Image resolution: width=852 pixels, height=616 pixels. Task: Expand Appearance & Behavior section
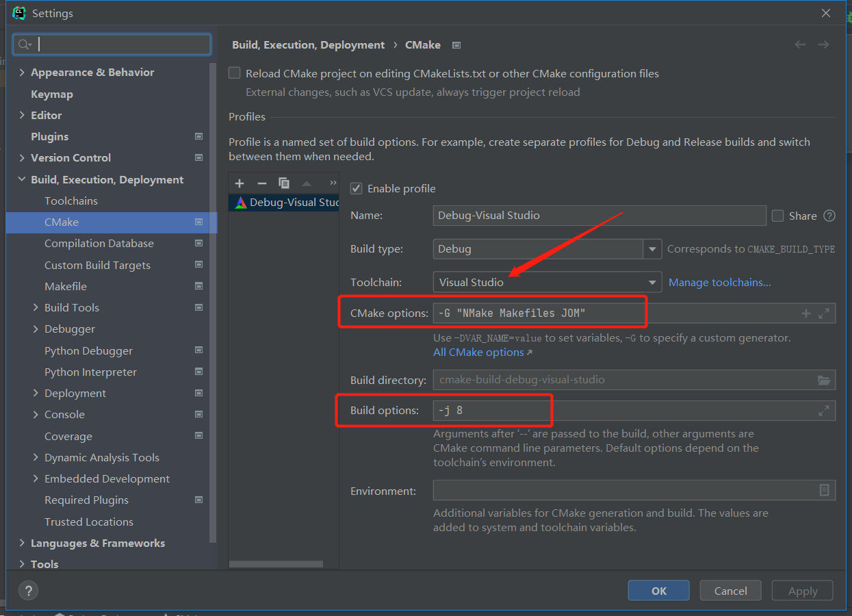point(22,72)
